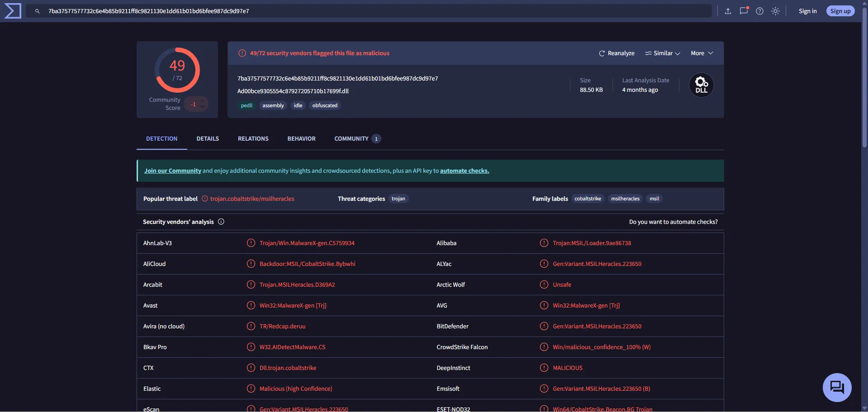The height and width of the screenshot is (412, 868).
Task: Reanalyze the file
Action: (x=617, y=53)
